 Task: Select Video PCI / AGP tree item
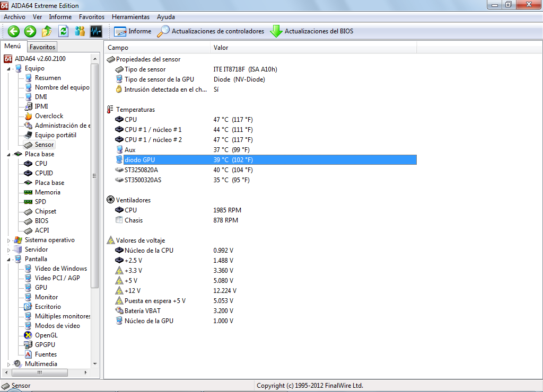57,278
